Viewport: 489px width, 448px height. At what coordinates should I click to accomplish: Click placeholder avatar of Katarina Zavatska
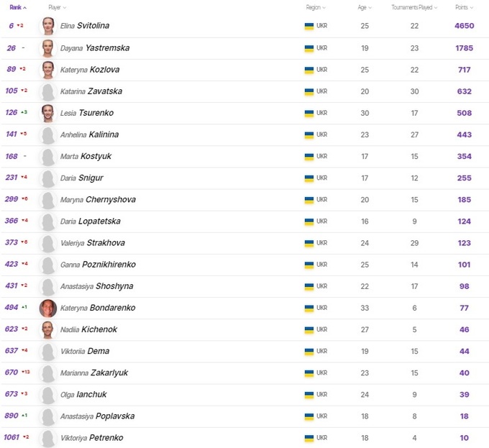[48, 91]
